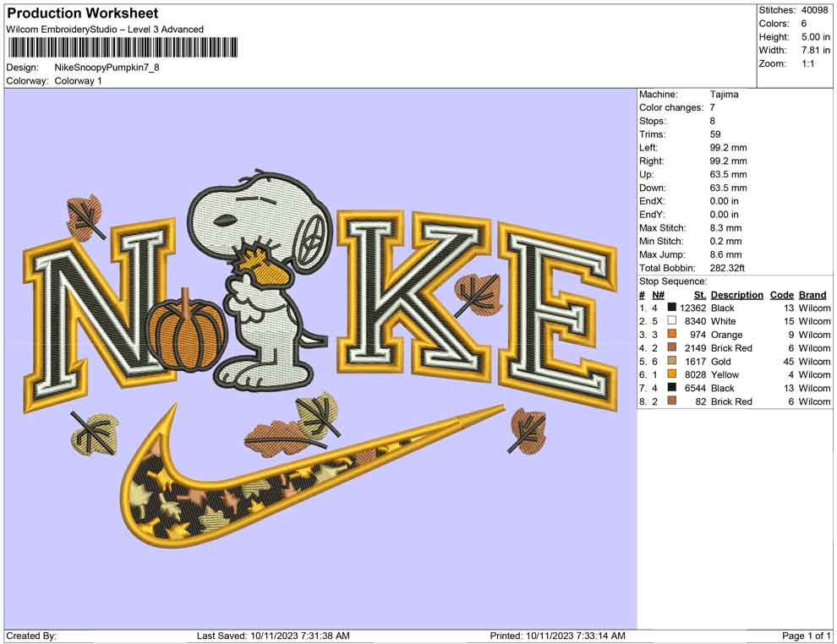This screenshot has width=837, height=644.
Task: Click the embroidery design preview image
Action: click(x=320, y=358)
